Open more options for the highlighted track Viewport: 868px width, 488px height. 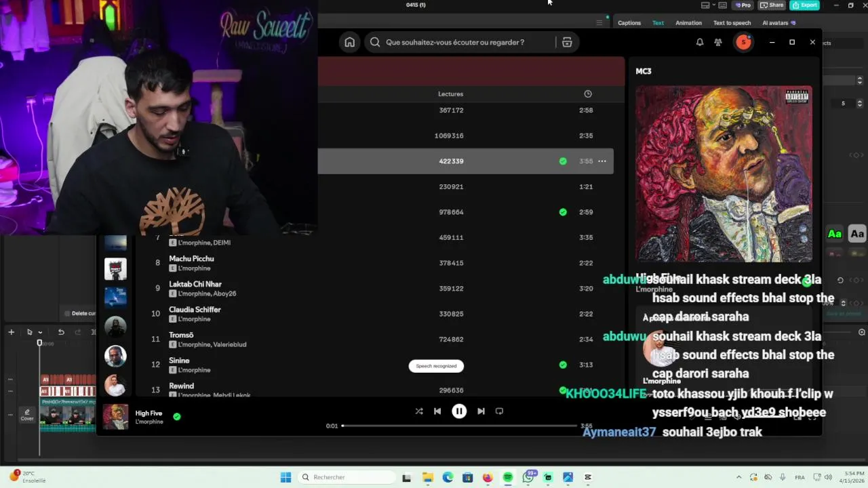click(601, 161)
